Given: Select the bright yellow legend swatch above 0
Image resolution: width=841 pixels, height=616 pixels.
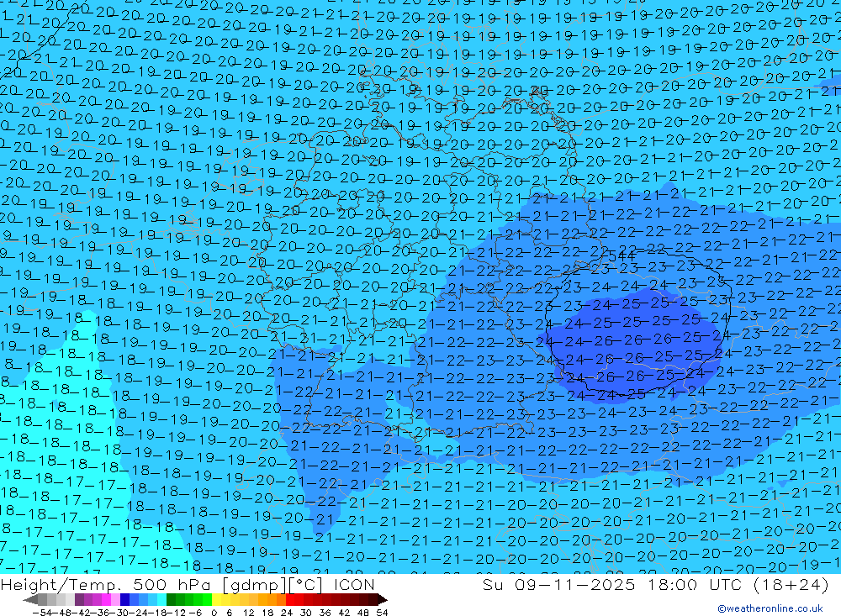Looking at the screenshot, I should coord(216,600).
